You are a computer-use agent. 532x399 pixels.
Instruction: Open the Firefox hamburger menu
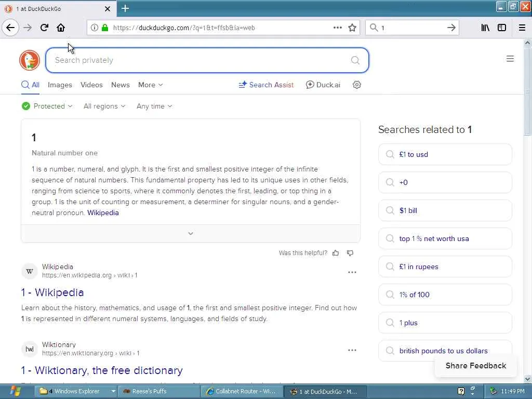522,28
